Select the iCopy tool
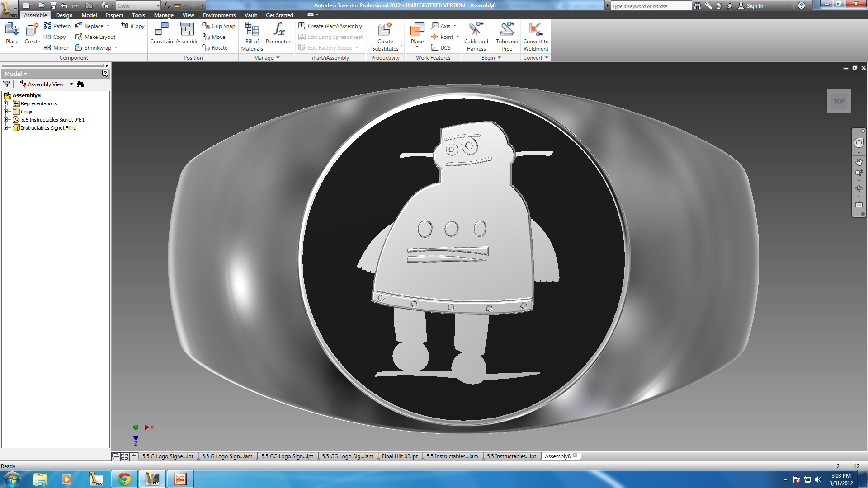868x488 pixels. (133, 26)
